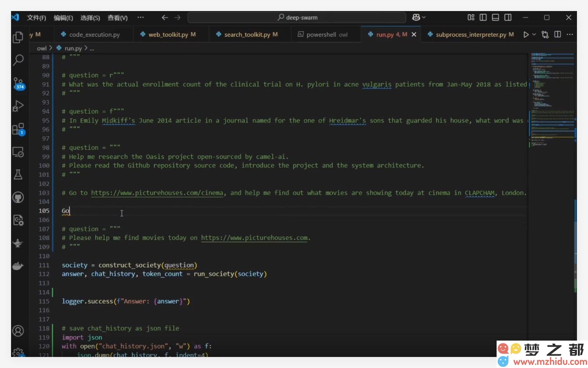Open the picturehouses.com/cinema link on line 103
Screen dimensions: 588x368
[157, 193]
